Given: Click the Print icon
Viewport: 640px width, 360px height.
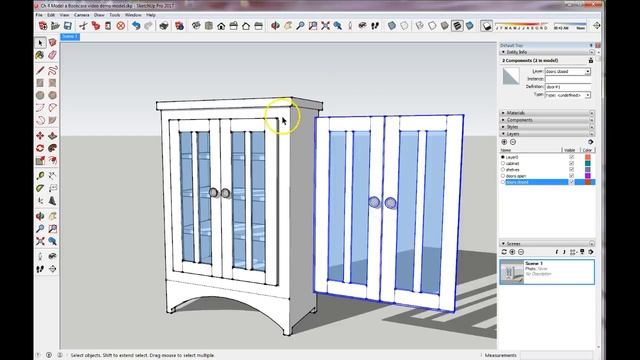Looking at the screenshot, I should tap(164, 26).
